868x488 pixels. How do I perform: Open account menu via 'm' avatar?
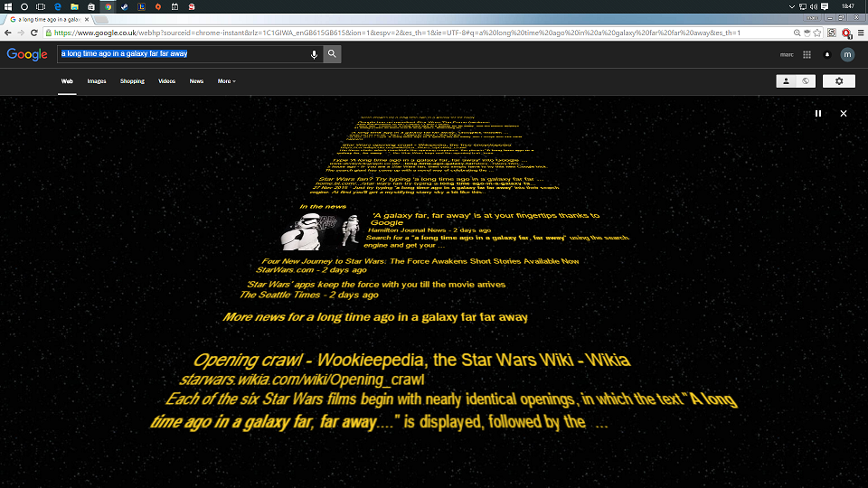847,54
